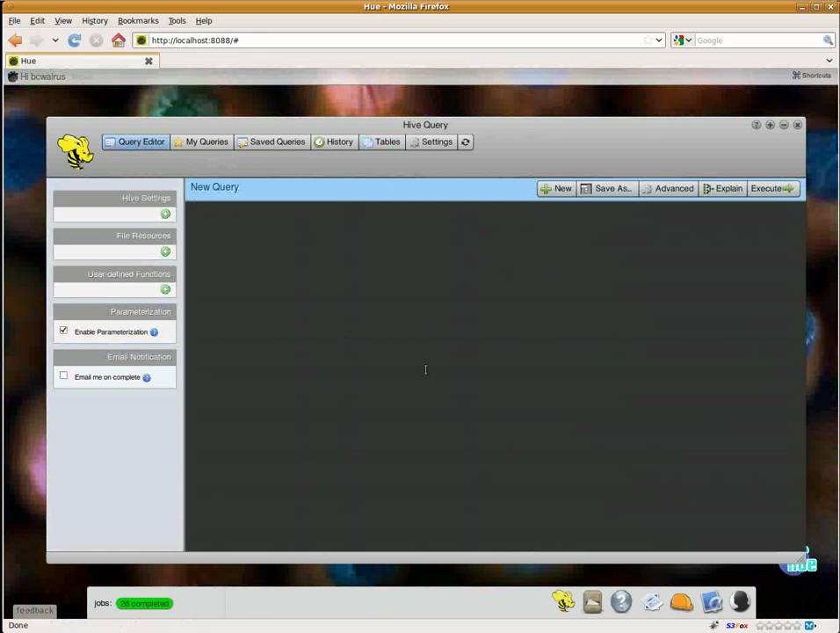Open help for Hive Query window
Viewport: 840px width, 633px height.
pyautogui.click(x=756, y=125)
